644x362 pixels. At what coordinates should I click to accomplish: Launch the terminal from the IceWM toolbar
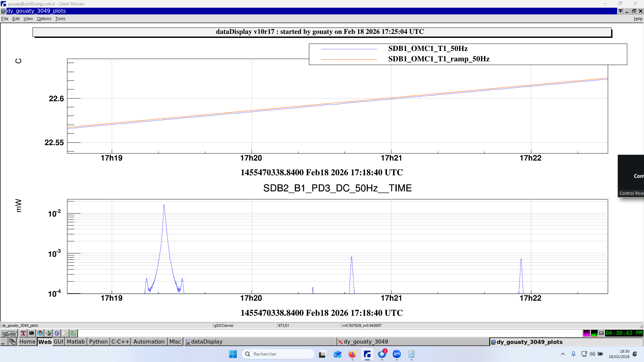pyautogui.click(x=32, y=333)
